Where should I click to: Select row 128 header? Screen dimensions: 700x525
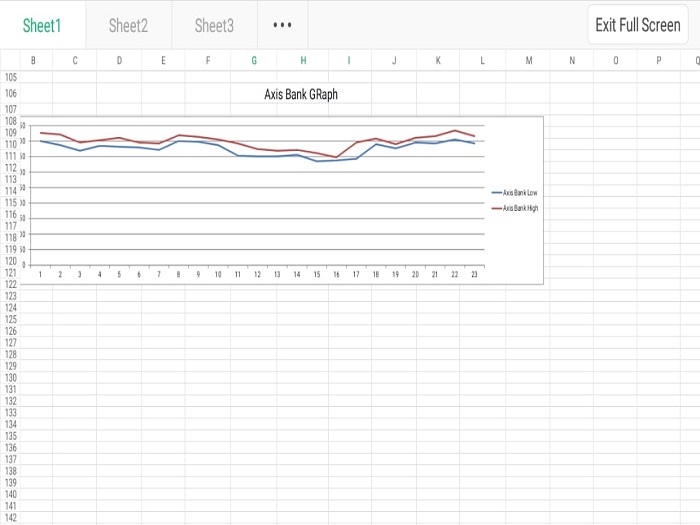pyautogui.click(x=10, y=354)
